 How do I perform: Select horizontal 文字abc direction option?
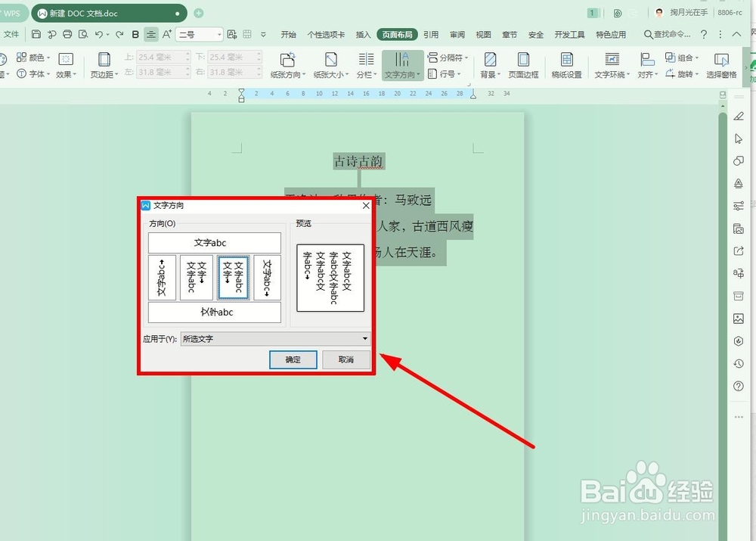point(214,243)
